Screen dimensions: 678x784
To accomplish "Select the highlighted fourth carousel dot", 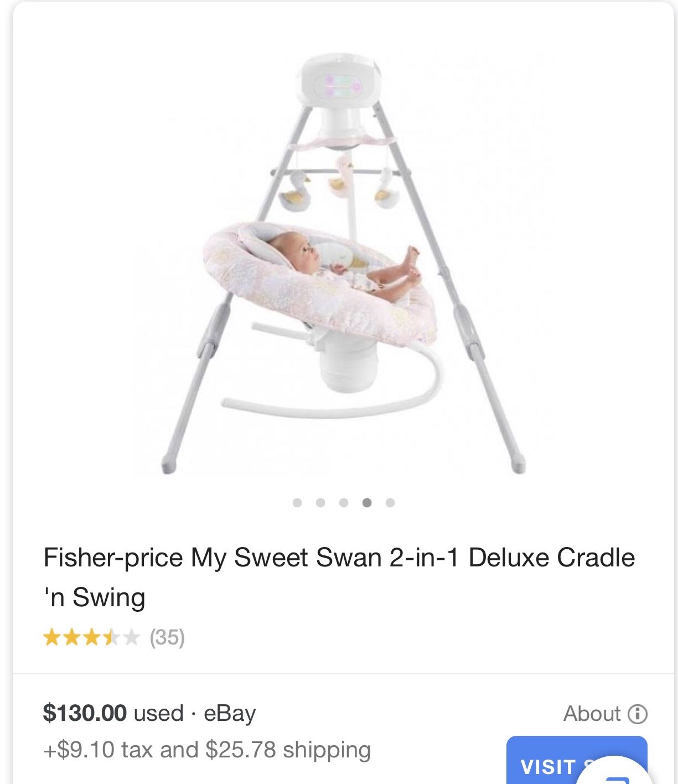I will 367,503.
